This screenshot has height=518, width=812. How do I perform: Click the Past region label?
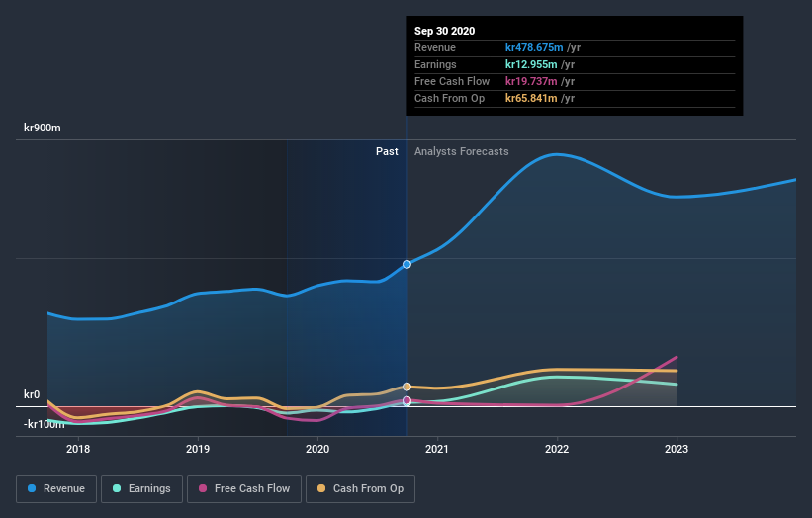(387, 151)
